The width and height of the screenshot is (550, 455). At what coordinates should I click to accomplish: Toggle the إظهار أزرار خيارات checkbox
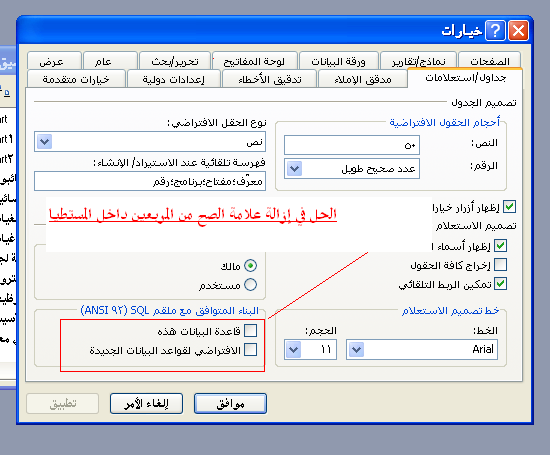click(509, 207)
